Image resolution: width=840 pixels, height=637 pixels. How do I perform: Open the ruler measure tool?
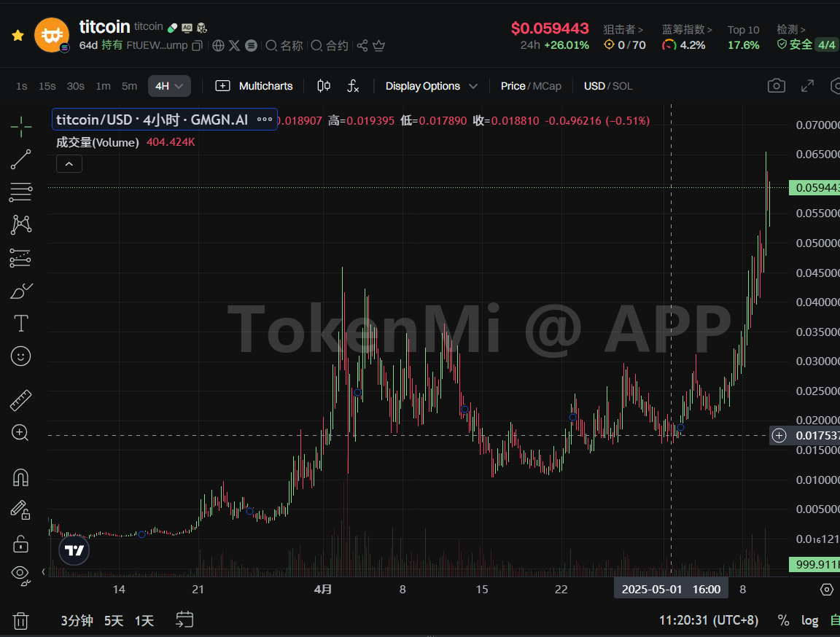point(21,400)
